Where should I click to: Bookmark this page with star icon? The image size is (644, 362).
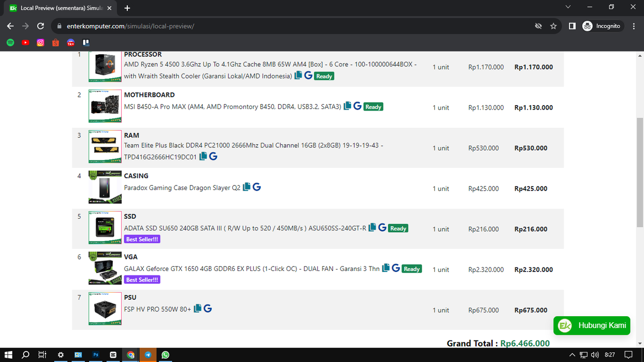553,26
